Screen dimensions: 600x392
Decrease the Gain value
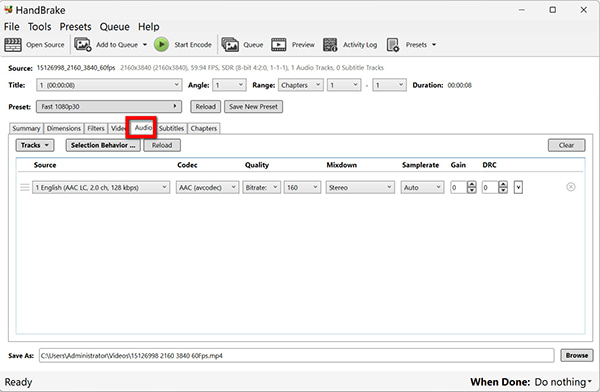472,191
